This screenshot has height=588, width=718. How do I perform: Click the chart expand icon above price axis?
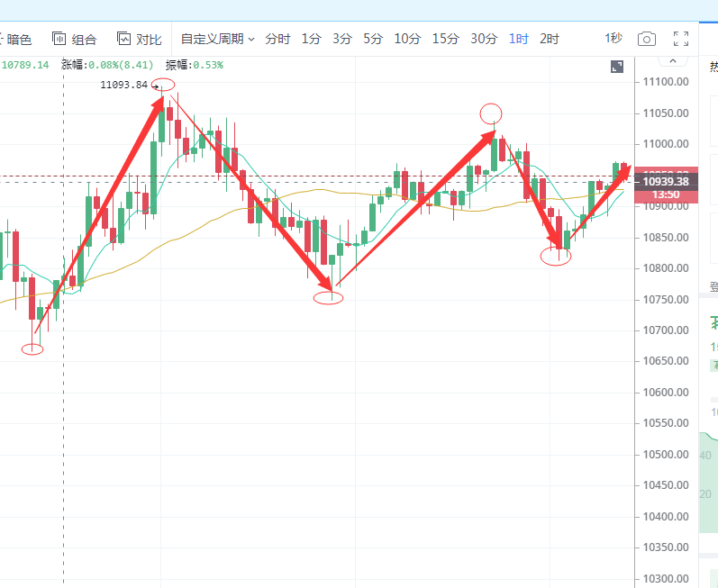coord(617,67)
